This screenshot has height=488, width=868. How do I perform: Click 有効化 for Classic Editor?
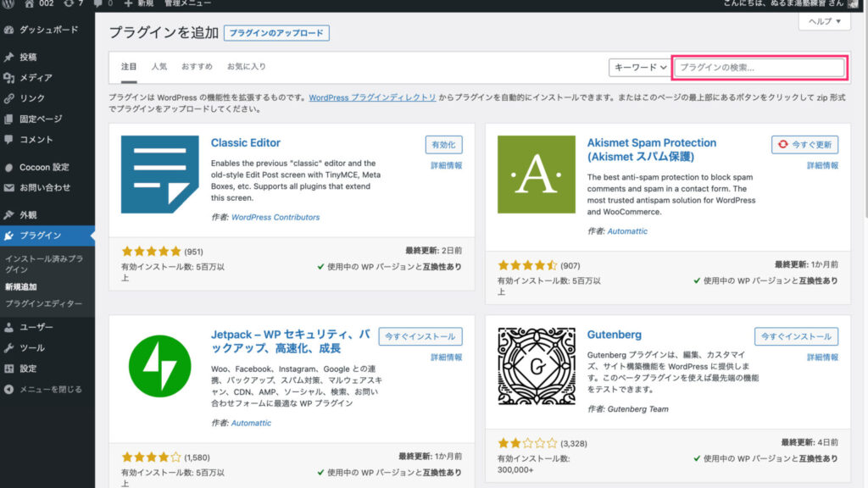[x=443, y=144]
